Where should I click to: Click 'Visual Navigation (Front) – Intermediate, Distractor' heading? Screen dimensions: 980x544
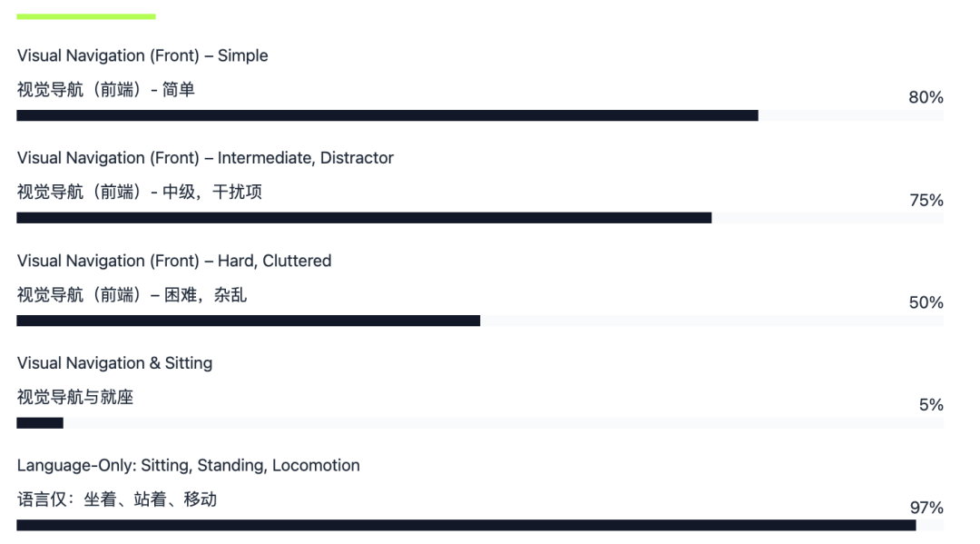tap(205, 158)
